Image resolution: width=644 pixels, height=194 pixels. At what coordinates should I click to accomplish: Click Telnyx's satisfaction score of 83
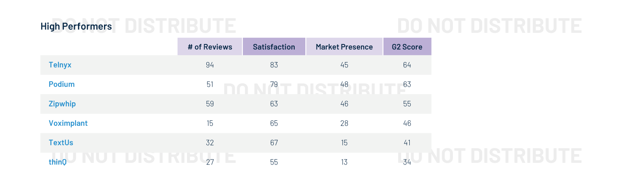[274, 65]
